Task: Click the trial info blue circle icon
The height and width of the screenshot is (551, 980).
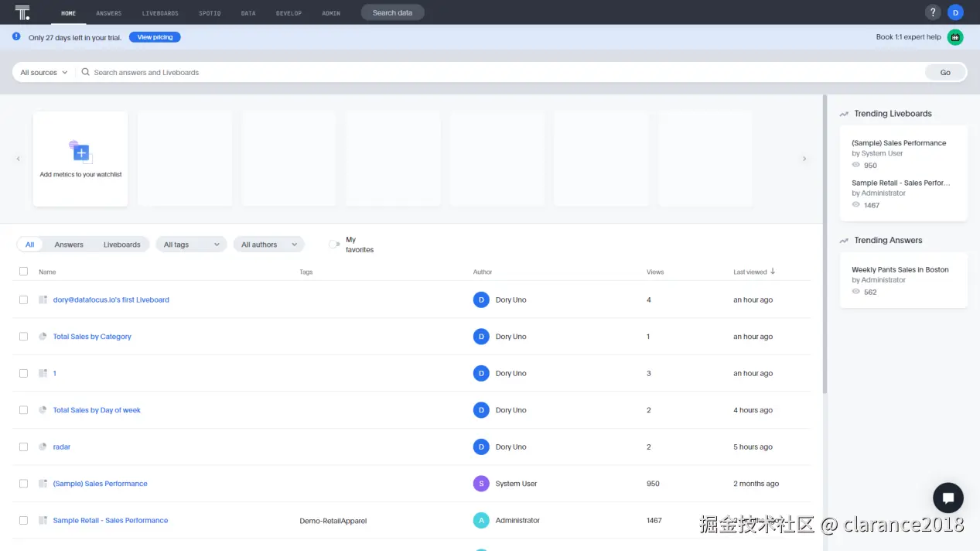Action: point(15,36)
